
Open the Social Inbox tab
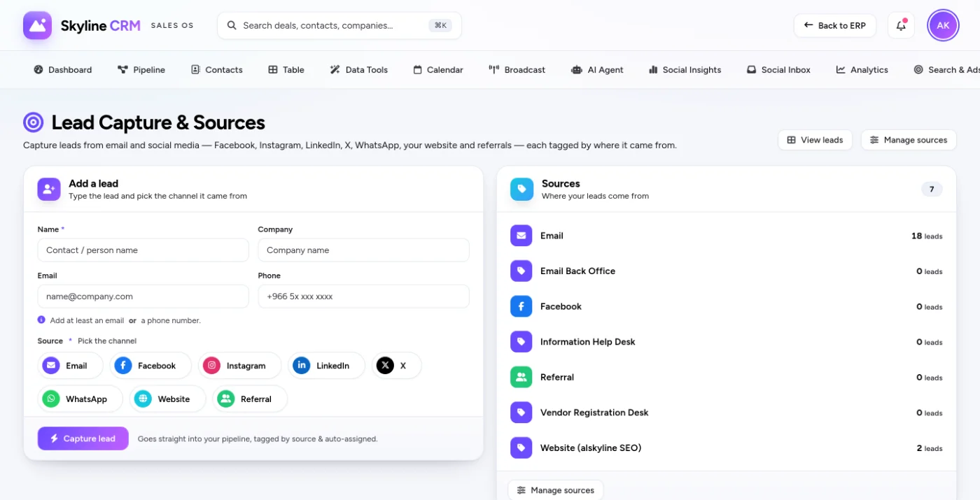778,70
